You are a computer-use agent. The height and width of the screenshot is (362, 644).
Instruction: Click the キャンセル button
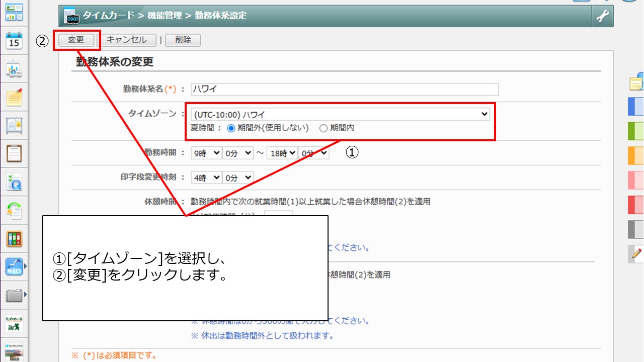[126, 40]
